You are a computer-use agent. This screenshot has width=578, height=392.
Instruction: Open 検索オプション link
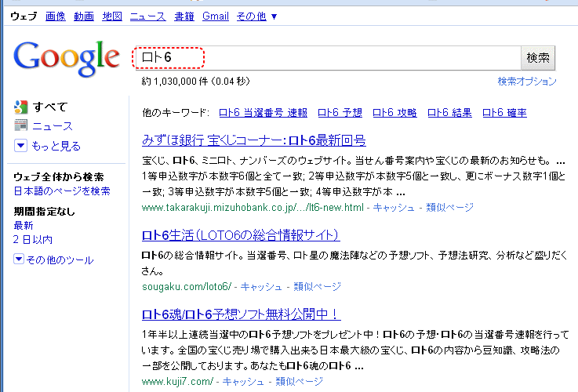pyautogui.click(x=527, y=81)
